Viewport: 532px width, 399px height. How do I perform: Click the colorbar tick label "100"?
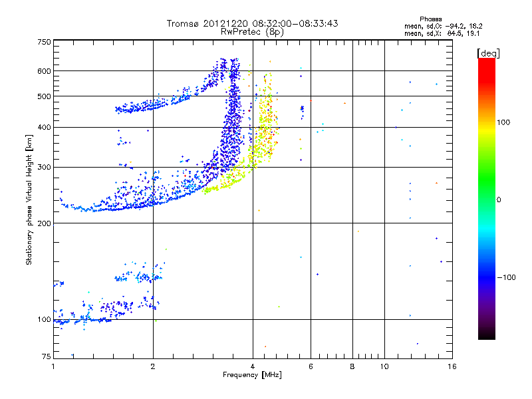click(x=503, y=122)
